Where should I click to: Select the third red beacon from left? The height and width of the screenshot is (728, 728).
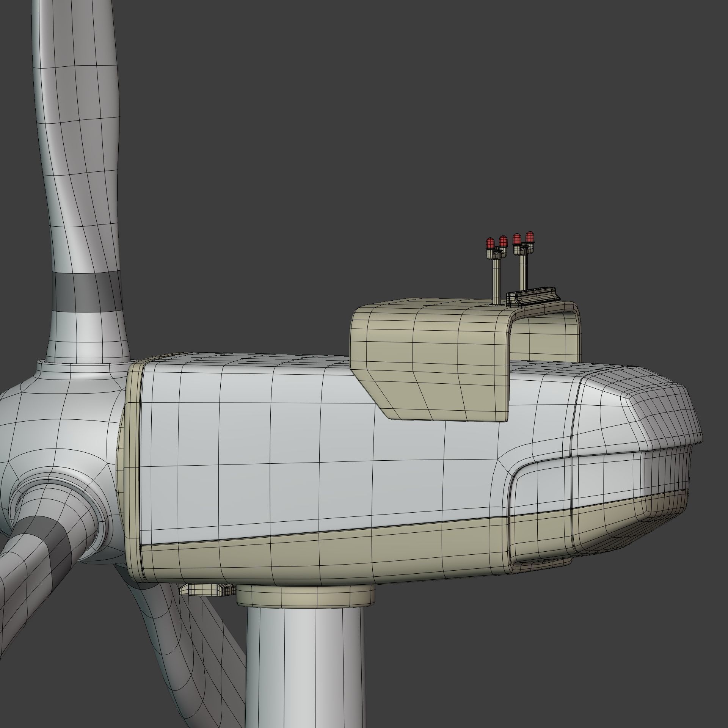tap(516, 239)
